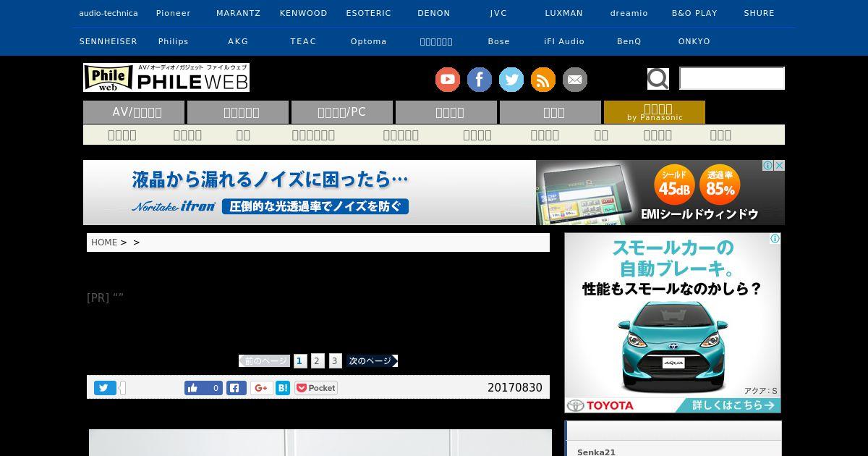
Task: Open Optoma brand link
Action: tap(369, 41)
